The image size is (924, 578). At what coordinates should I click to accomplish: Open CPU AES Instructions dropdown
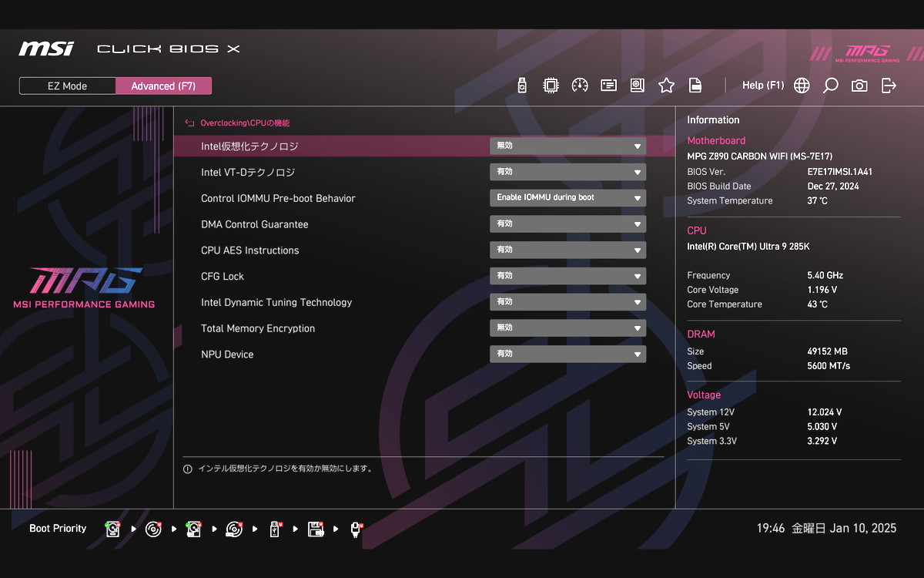[x=567, y=250]
